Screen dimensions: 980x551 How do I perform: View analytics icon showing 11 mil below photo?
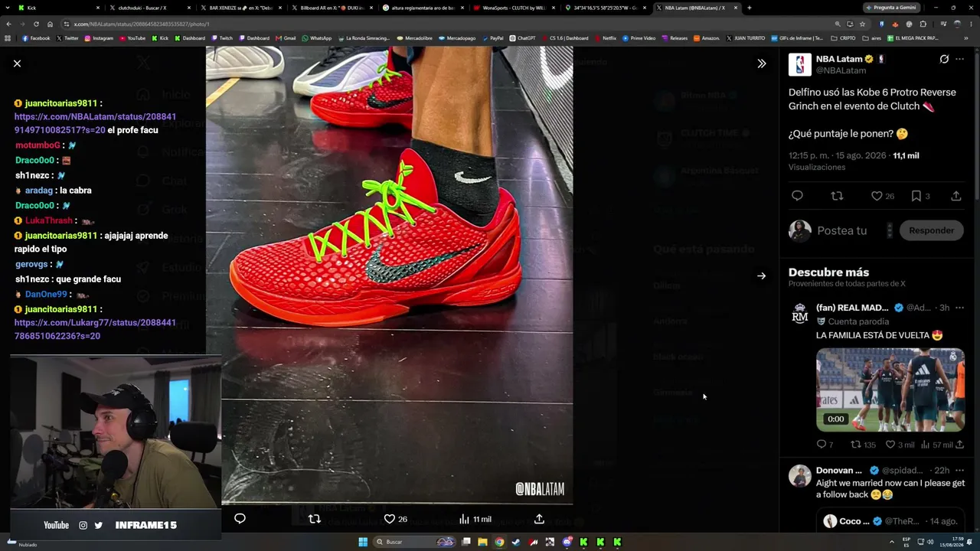[475, 519]
